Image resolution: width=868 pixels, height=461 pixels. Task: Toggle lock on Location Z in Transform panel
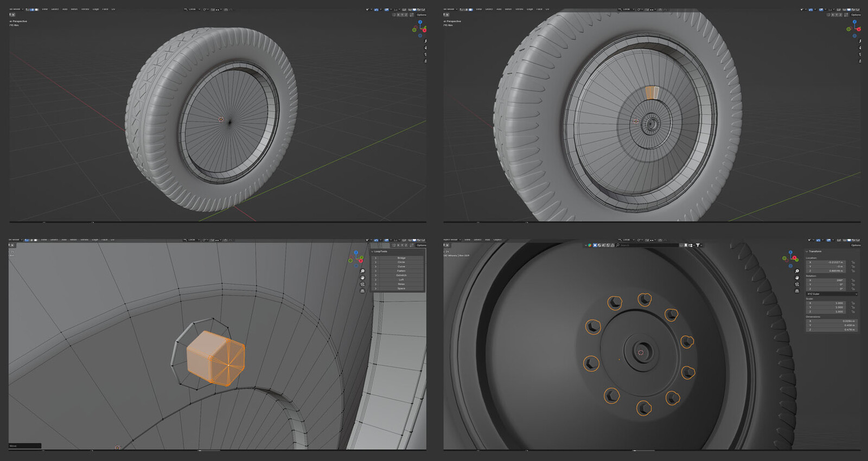tap(853, 271)
